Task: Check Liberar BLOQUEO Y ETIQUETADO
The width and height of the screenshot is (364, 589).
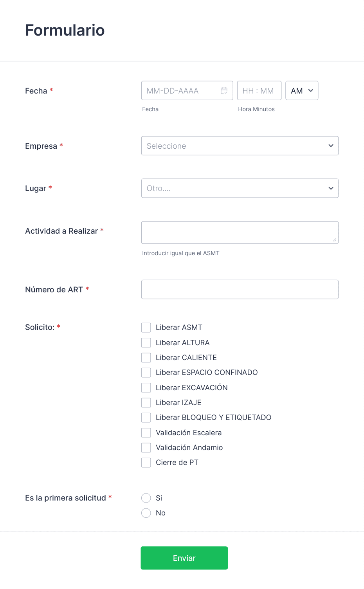Action: (146, 418)
